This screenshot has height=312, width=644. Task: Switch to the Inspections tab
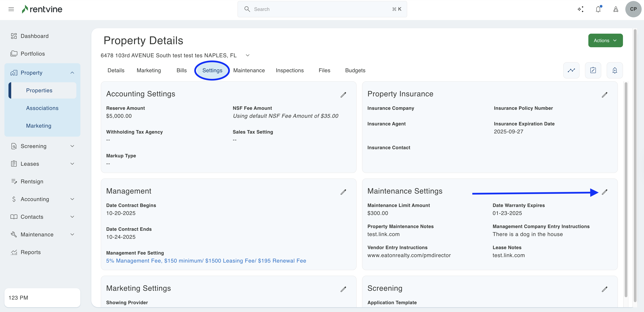[289, 70]
